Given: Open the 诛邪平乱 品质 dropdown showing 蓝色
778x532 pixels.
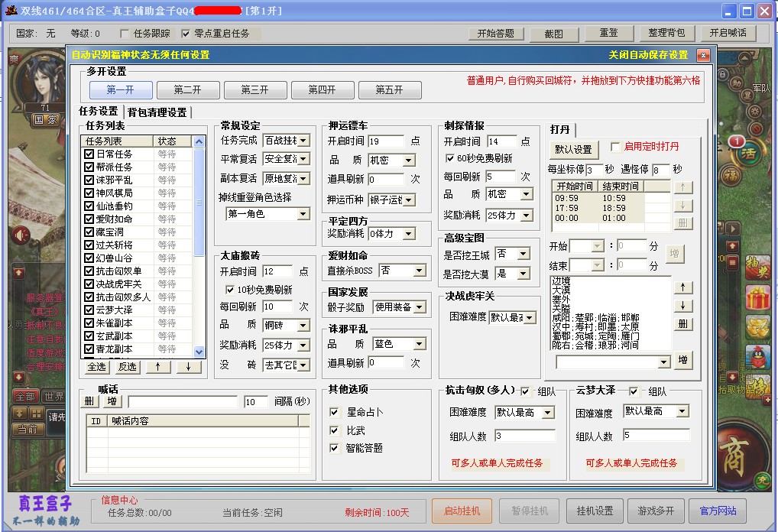Looking at the screenshot, I should point(419,345).
